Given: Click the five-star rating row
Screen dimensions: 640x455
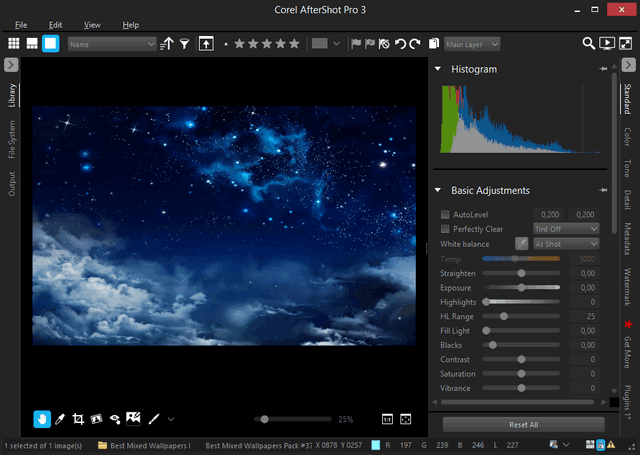Looking at the screenshot, I should (x=266, y=44).
